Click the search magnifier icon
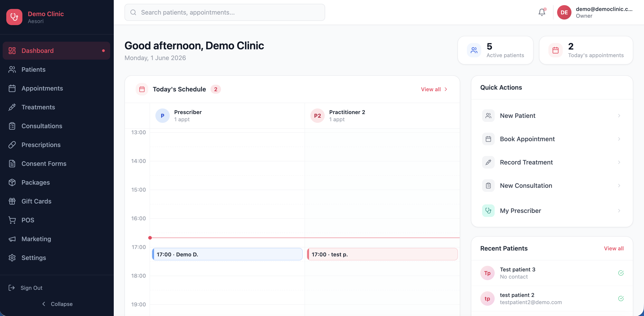Screen dimensions: 644x316 [x=133, y=12]
